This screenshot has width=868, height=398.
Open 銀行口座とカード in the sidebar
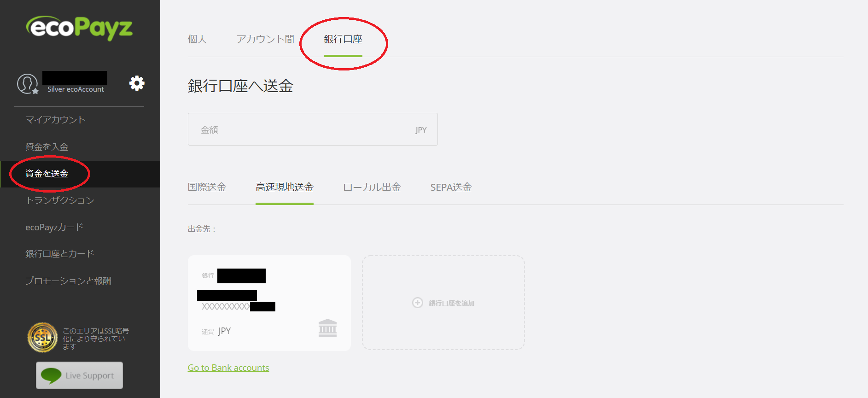click(60, 254)
